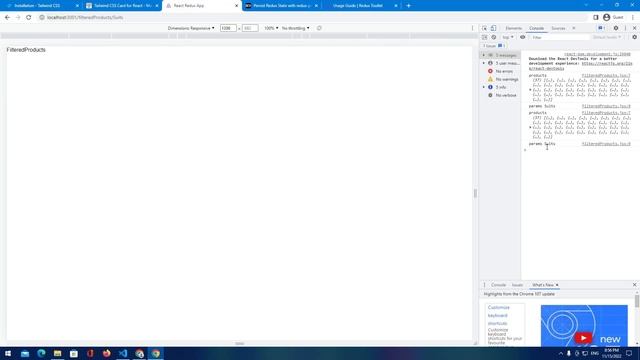Image resolution: width=640 pixels, height=360 pixels.
Task: Switch to the Sources tab
Action: click(x=558, y=28)
